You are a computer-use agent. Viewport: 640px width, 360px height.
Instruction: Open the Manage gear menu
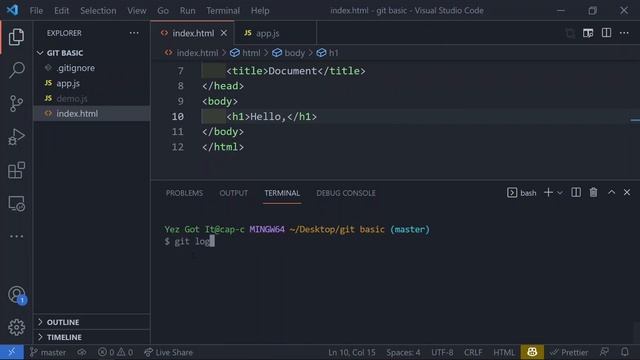tap(16, 327)
